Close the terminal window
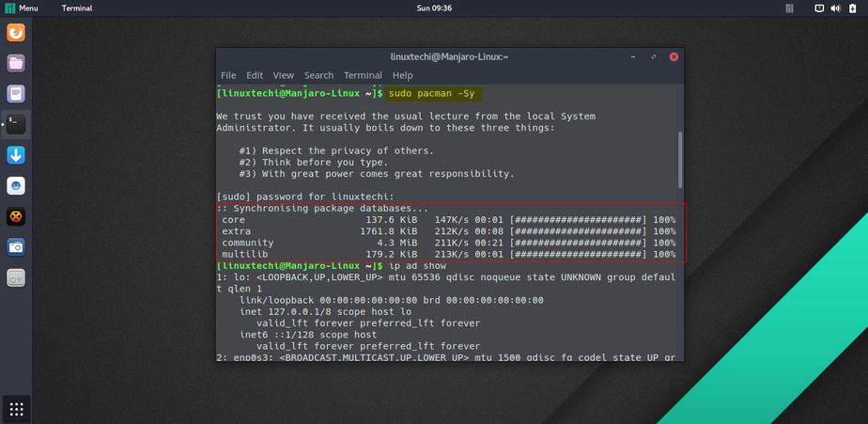 [674, 56]
